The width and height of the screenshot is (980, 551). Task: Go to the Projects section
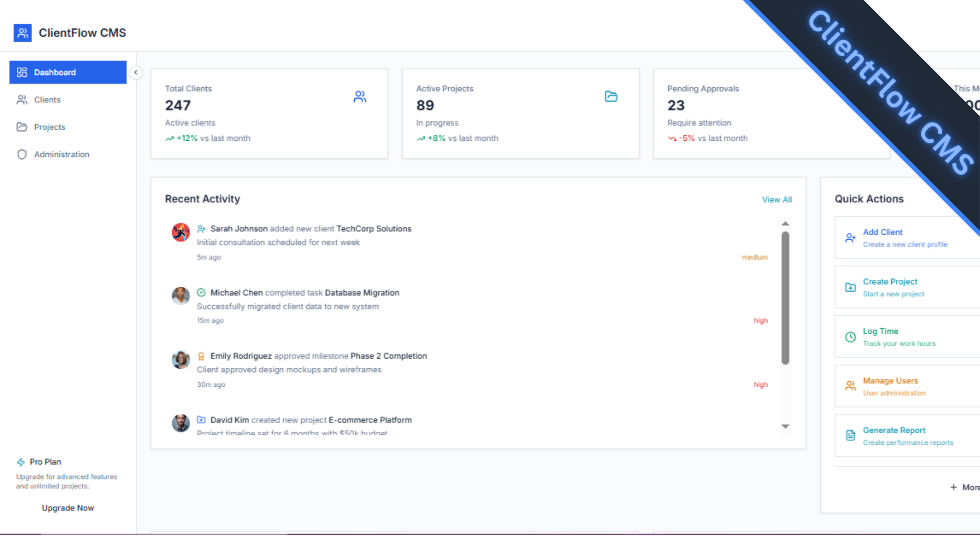(x=50, y=127)
